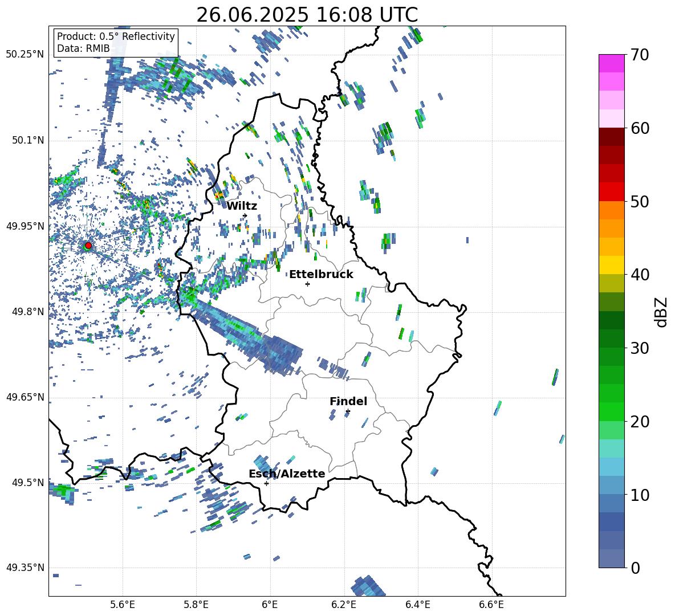Screen dimensions: 675x616
Task: Click the 40 dBZ colorbar label
Action: click(640, 275)
